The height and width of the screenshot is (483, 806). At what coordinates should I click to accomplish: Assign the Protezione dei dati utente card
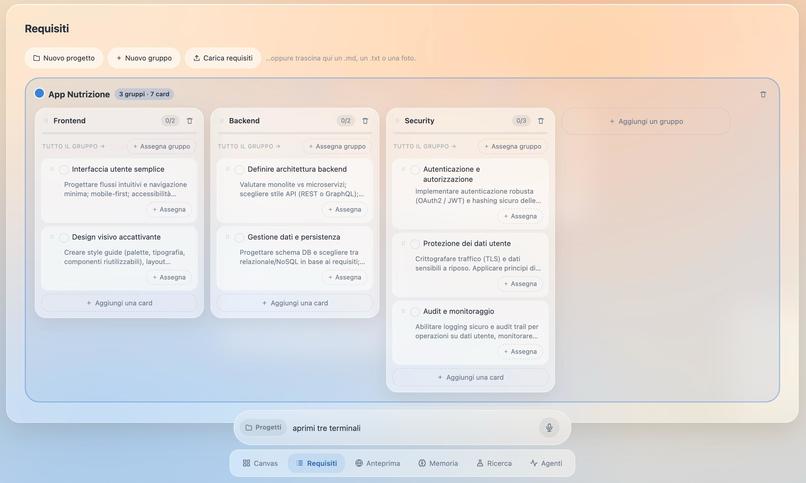pos(520,284)
